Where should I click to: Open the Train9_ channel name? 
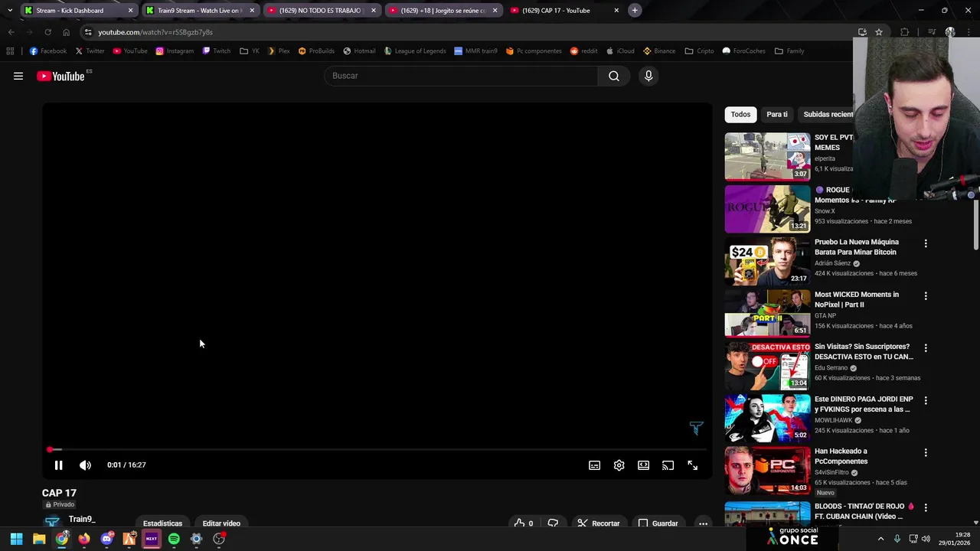coord(82,519)
